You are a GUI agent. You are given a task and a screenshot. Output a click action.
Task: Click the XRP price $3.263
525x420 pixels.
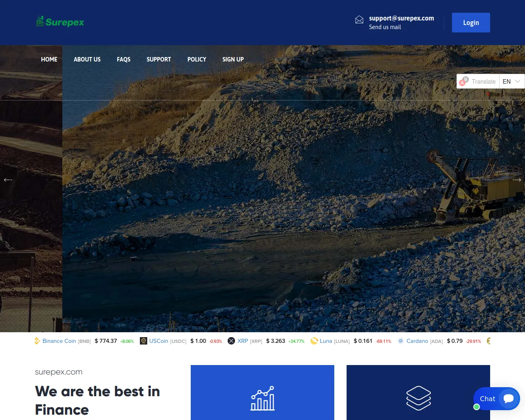pyautogui.click(x=276, y=341)
